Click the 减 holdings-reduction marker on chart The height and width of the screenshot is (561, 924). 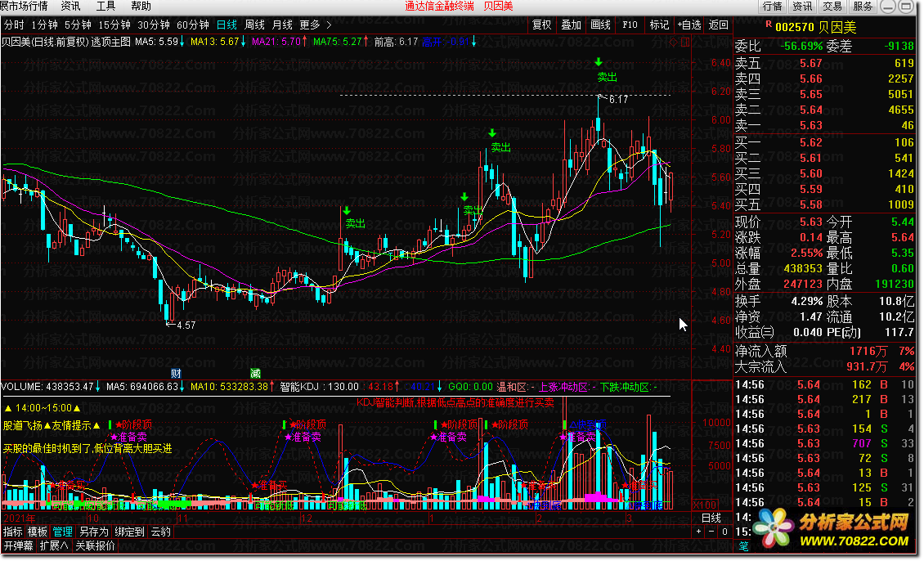pyautogui.click(x=255, y=374)
